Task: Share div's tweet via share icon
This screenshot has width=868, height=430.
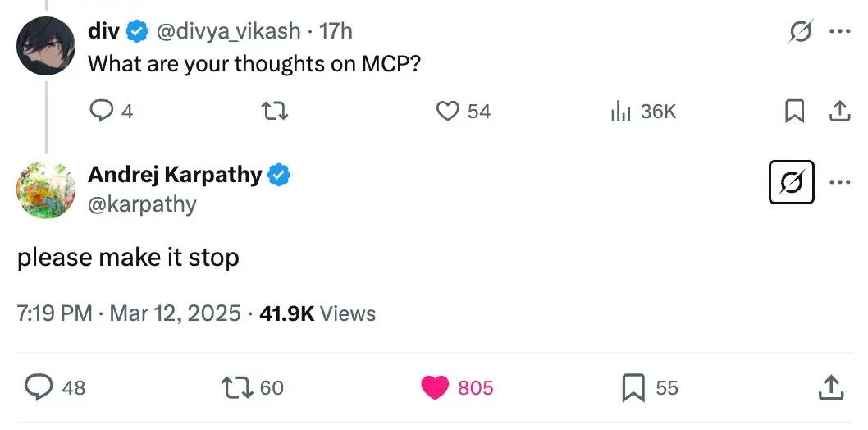Action: point(839,111)
